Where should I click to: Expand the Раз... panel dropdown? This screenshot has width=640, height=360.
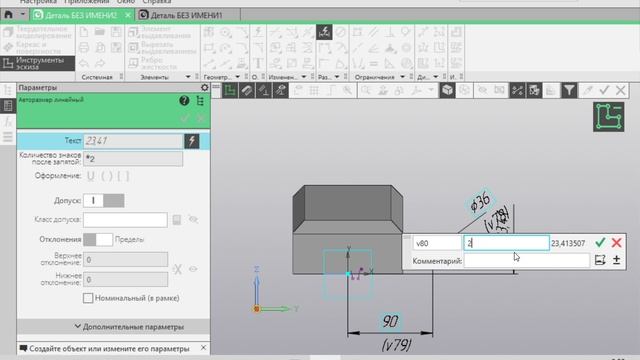coord(337,77)
